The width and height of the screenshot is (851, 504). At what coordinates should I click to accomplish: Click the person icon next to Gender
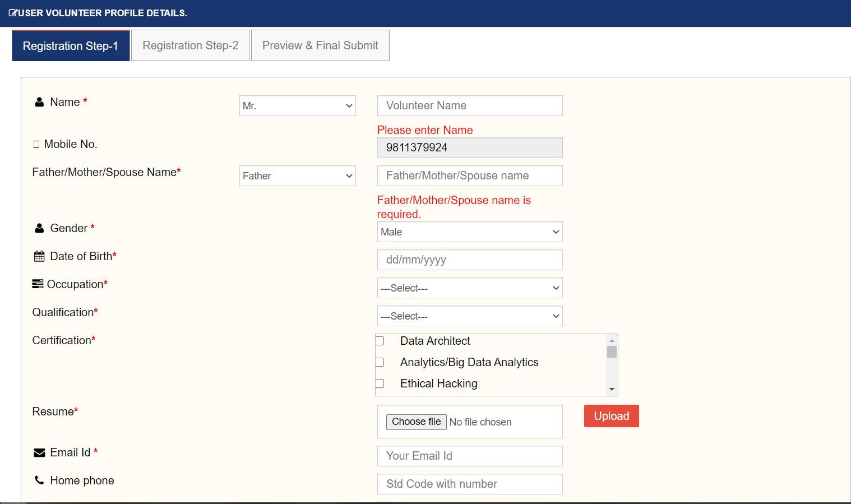pos(39,229)
